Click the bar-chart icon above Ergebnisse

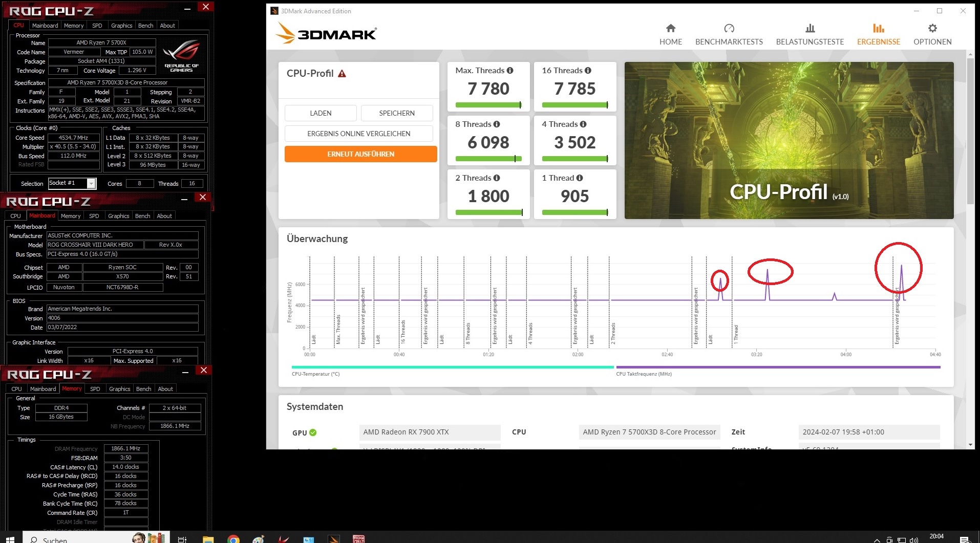[x=878, y=28]
